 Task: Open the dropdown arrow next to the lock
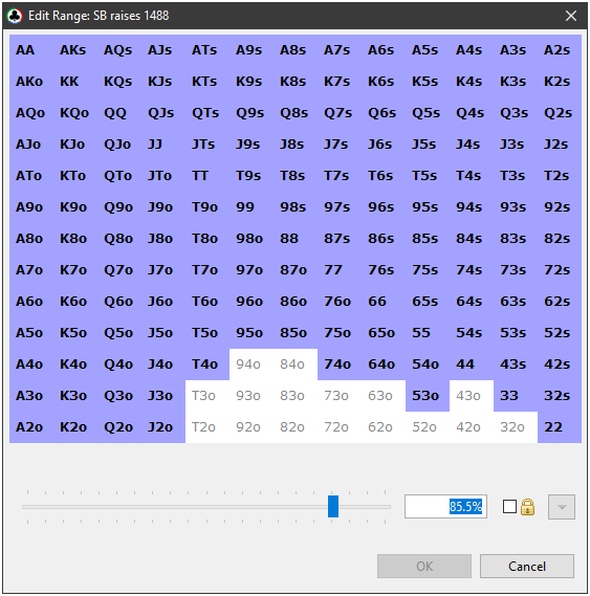(x=561, y=507)
